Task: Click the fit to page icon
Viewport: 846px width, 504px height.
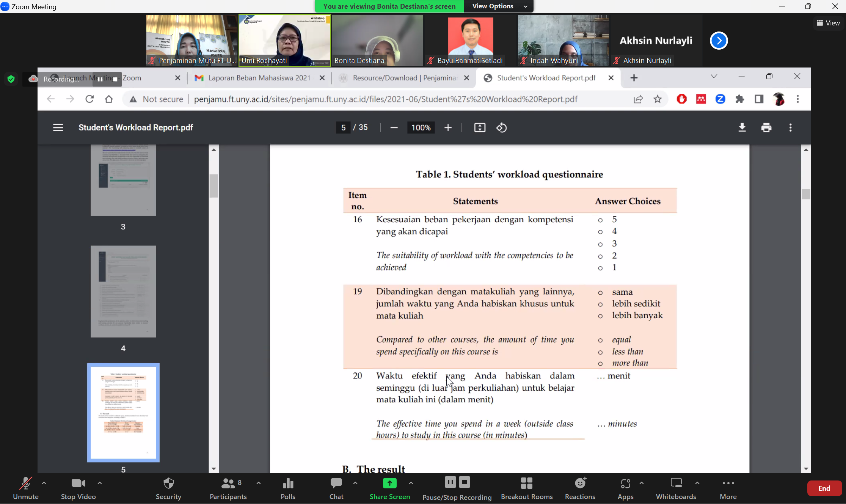Action: coord(480,128)
